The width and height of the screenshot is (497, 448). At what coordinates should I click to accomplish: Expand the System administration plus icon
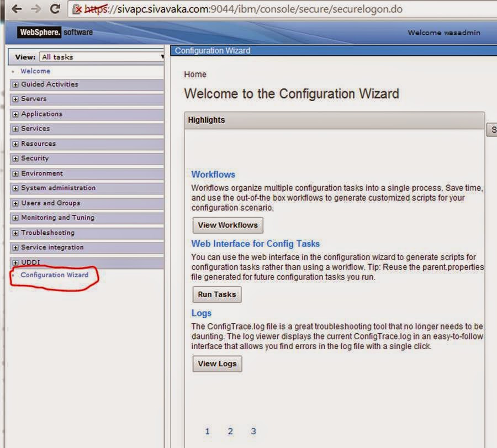15,188
